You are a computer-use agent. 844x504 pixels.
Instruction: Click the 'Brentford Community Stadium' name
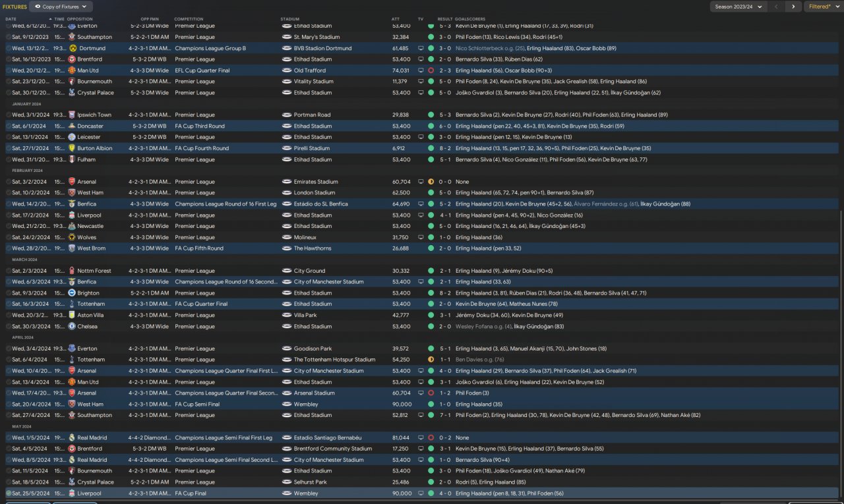[x=333, y=449]
